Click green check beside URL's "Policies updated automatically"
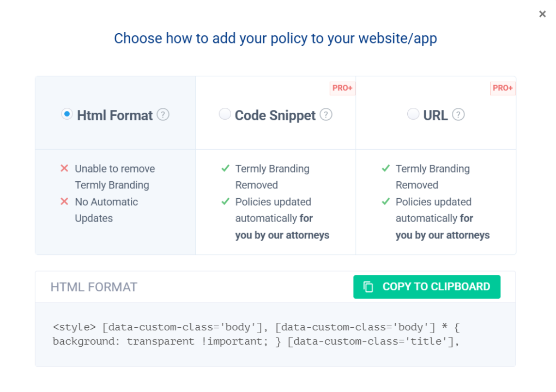556x392 pixels. [x=386, y=202]
